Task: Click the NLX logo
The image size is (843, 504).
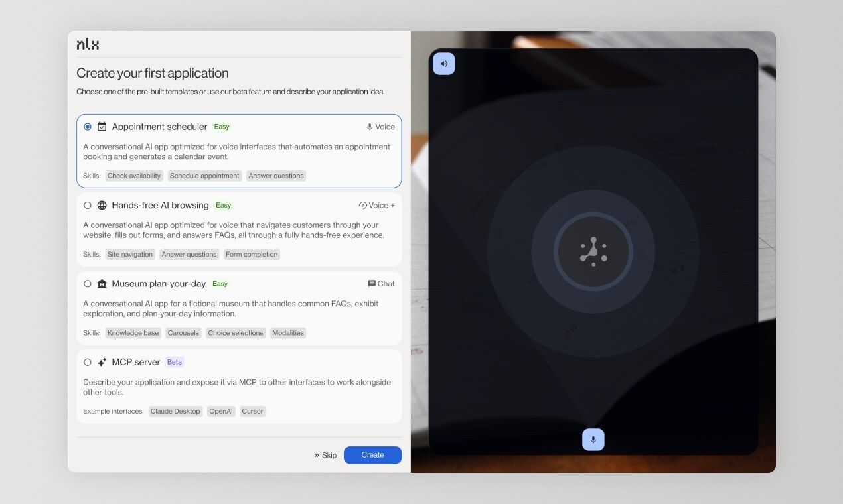Action: coord(88,44)
